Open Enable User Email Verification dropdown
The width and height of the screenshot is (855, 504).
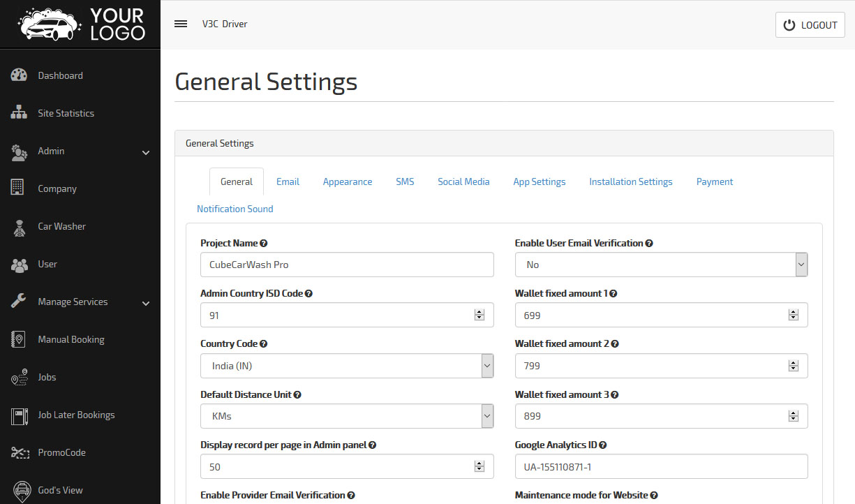[662, 265]
